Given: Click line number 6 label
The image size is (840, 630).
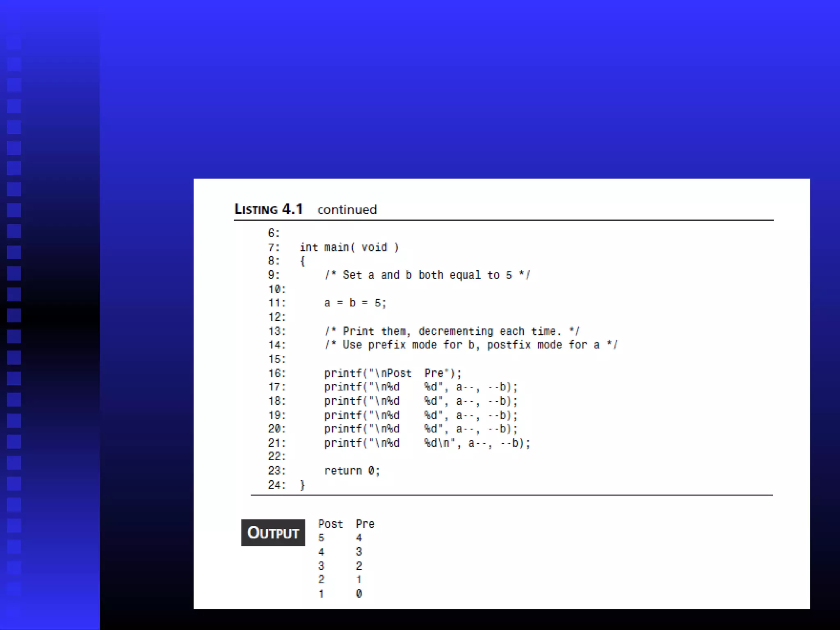Looking at the screenshot, I should pos(274,233).
